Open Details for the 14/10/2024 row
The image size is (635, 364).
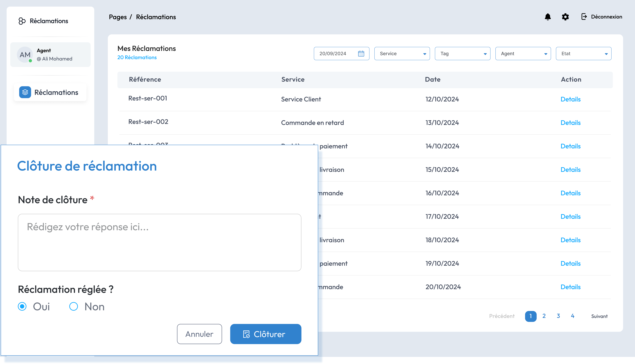[x=570, y=146]
